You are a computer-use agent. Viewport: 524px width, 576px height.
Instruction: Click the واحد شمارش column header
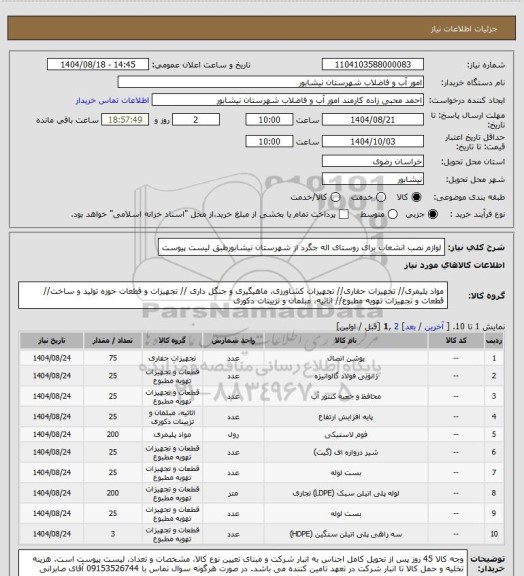[233, 341]
